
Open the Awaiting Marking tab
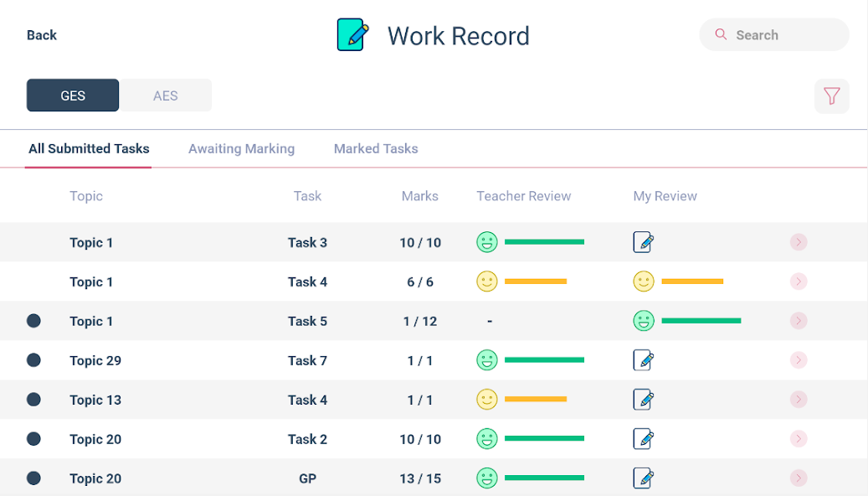point(241,149)
